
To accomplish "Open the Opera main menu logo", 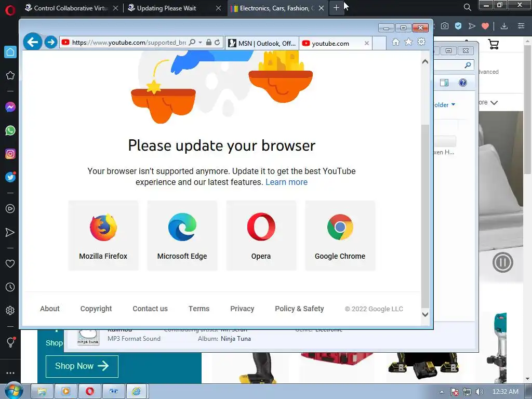I will tap(10, 10).
